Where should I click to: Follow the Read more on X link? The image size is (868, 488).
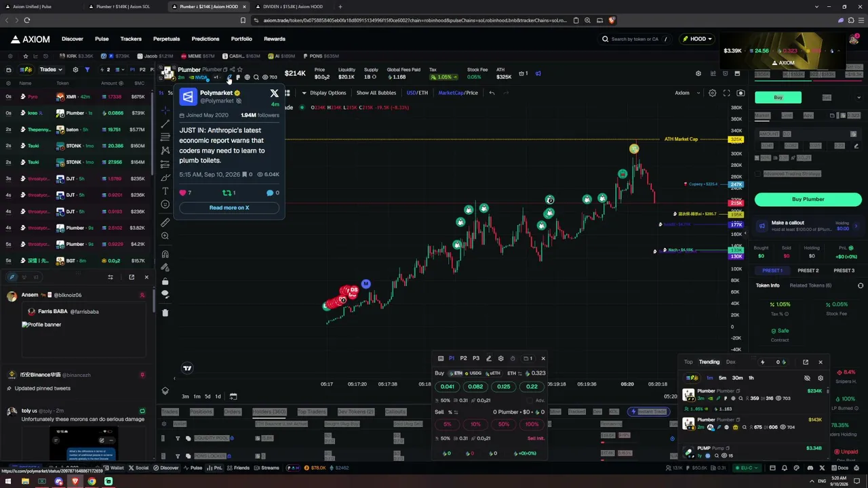click(x=229, y=207)
